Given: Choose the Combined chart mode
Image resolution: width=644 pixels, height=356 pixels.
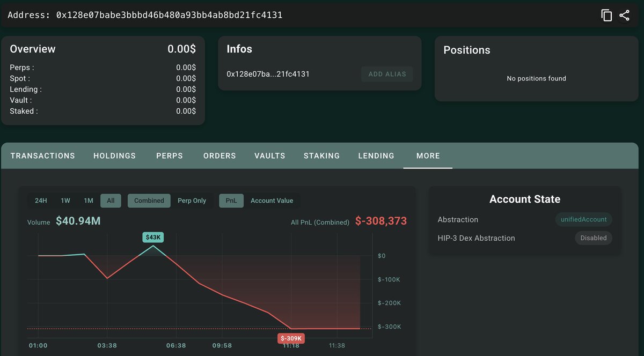Looking at the screenshot, I should (x=149, y=201).
